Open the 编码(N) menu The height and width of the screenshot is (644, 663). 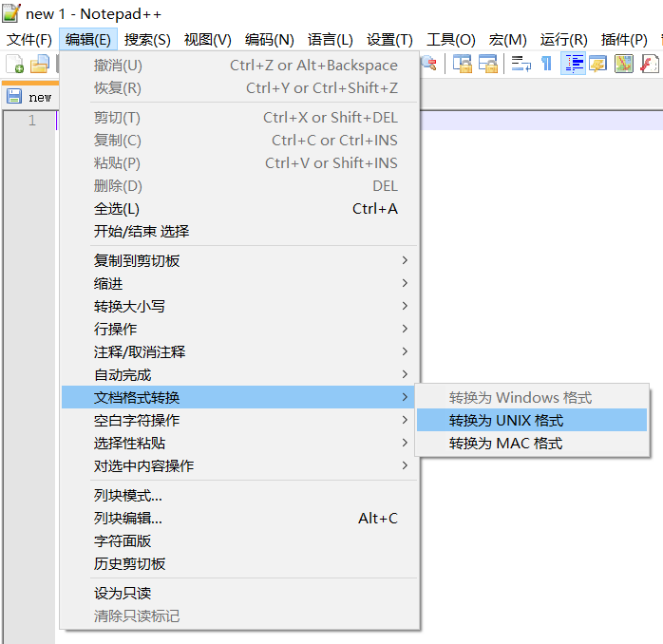[x=270, y=40]
